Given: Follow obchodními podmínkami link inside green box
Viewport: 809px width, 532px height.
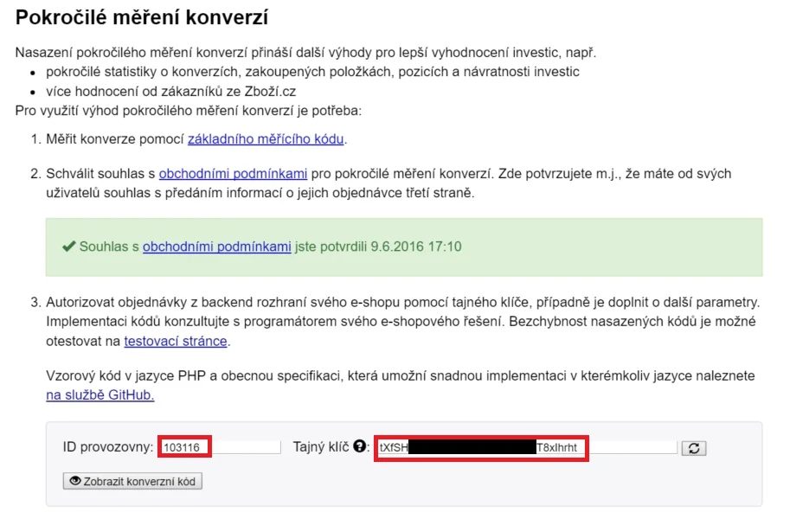Looking at the screenshot, I should (x=216, y=247).
